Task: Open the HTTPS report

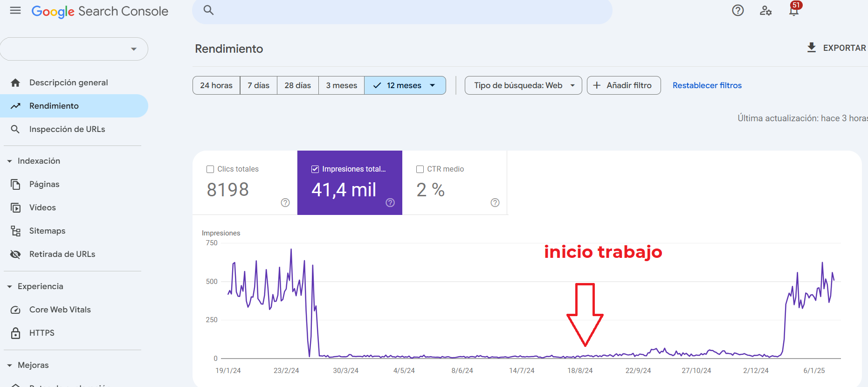Action: (74, 333)
